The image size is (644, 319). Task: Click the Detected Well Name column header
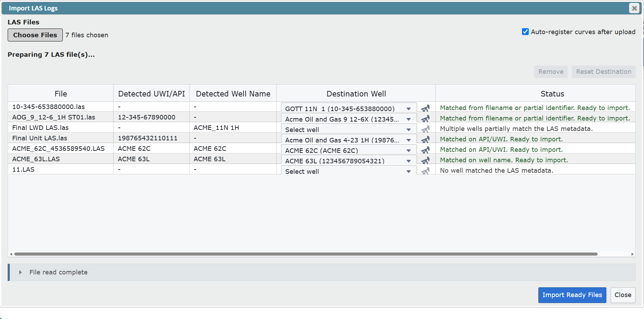233,94
